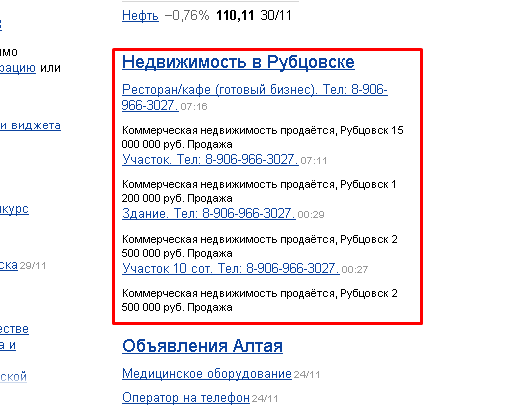Open the Участок 10 сот. listing link
This screenshot has width=514, height=405.
pos(231,268)
